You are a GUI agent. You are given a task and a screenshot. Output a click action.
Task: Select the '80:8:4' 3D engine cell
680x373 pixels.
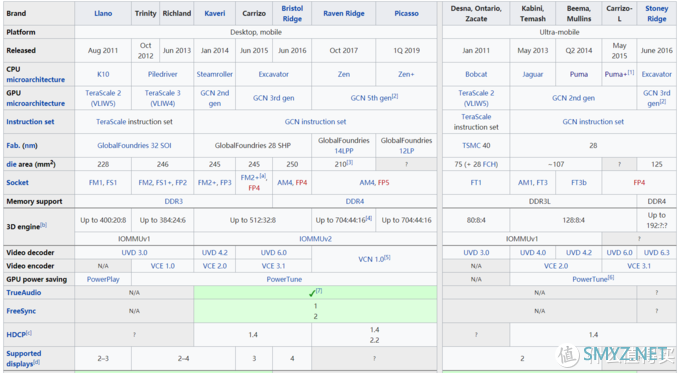[476, 220]
